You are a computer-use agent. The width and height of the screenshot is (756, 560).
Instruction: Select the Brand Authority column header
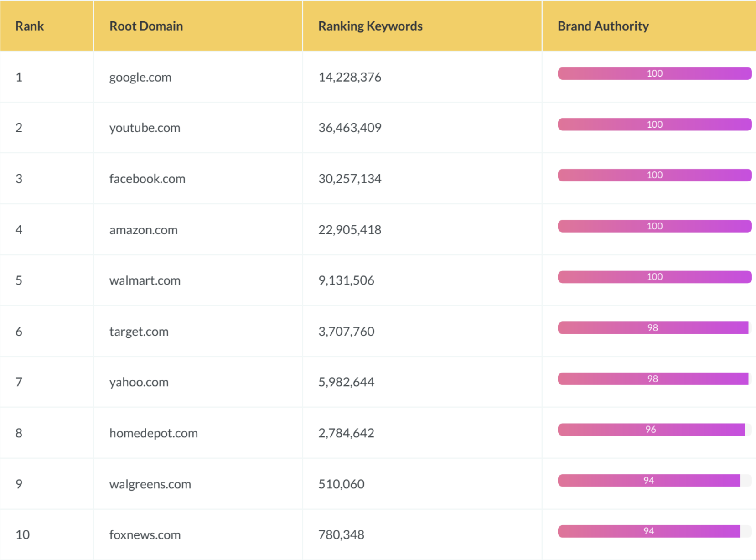point(603,26)
